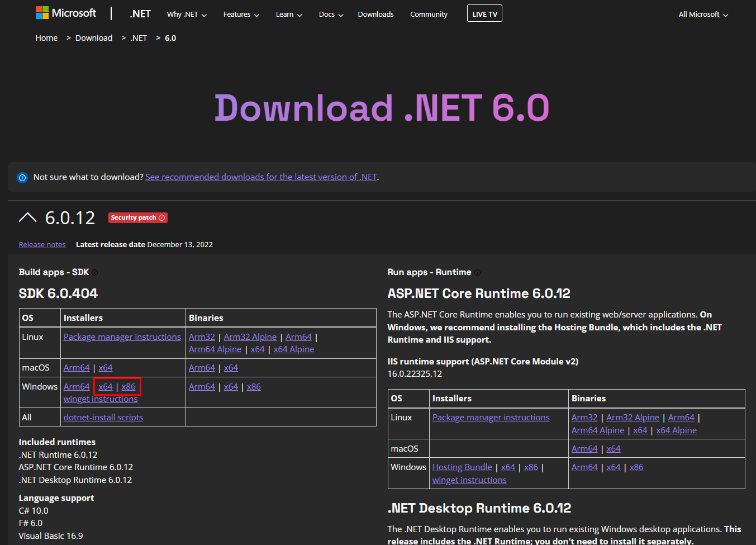
Task: Click the info icon beside Run apps - Runtime
Action: pyautogui.click(x=477, y=273)
